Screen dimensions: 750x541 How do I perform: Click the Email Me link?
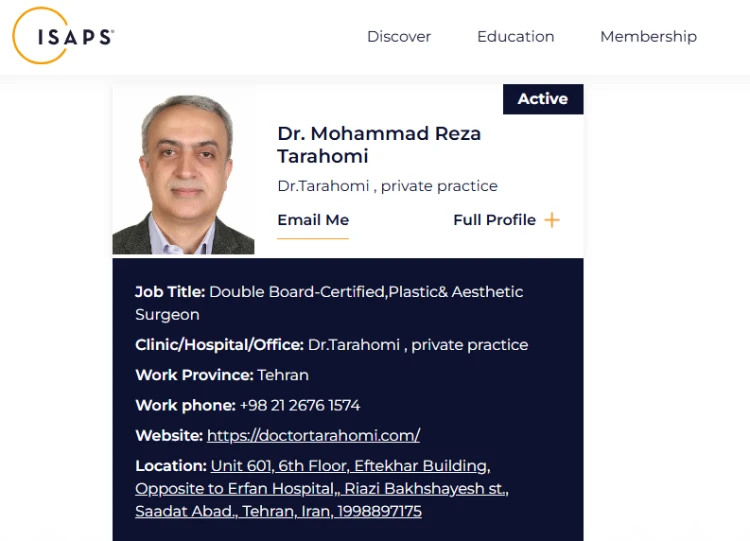pos(313,220)
